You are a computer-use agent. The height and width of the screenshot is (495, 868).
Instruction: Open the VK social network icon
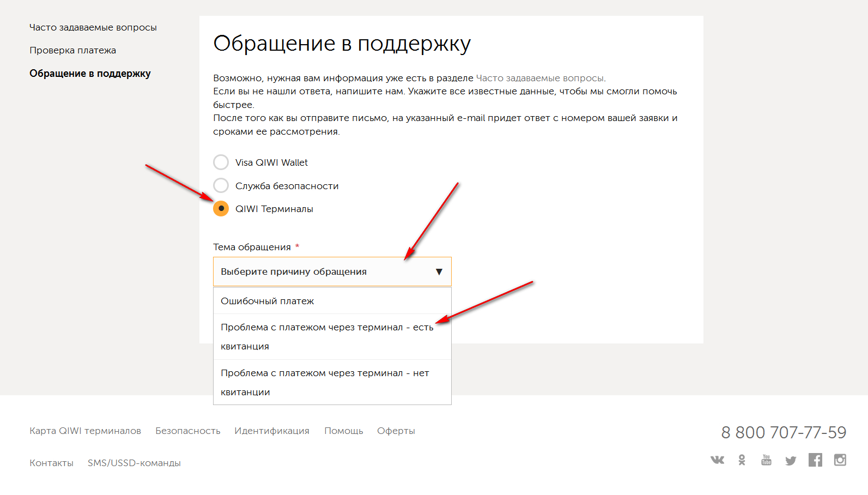[717, 460]
